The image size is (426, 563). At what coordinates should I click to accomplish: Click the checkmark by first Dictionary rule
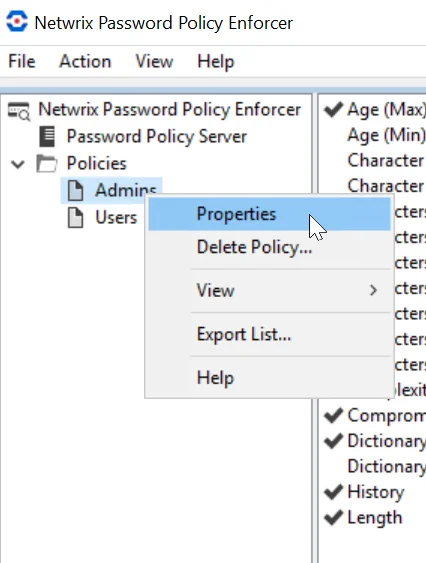click(x=333, y=441)
